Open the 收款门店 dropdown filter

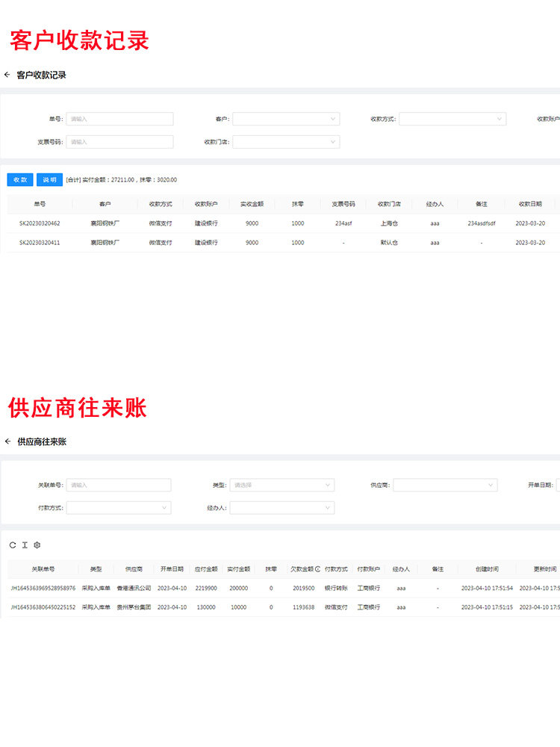286,141
